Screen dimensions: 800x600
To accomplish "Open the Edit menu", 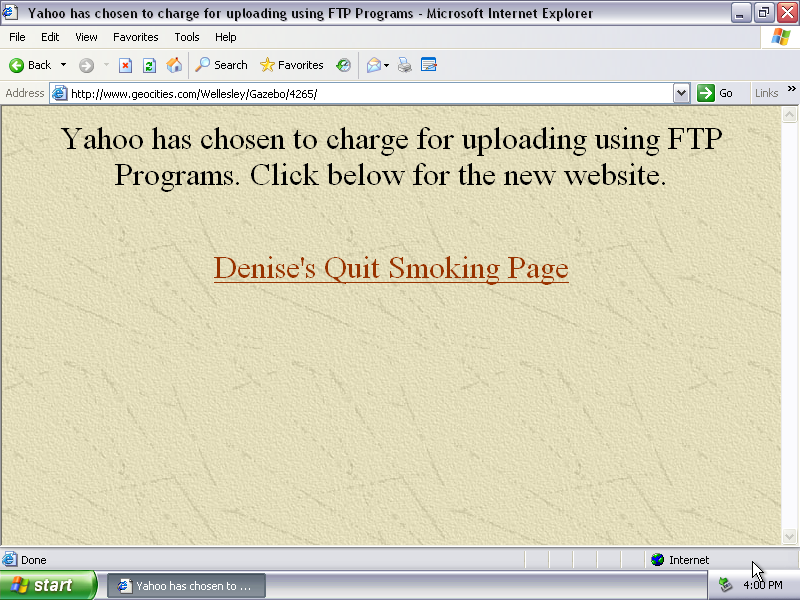I will 50,37.
